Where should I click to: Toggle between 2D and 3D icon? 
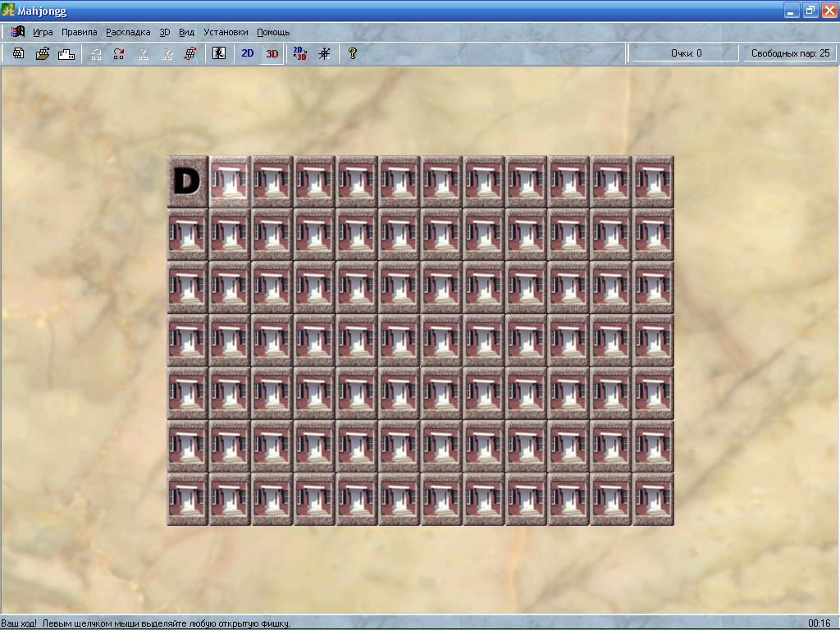click(300, 53)
